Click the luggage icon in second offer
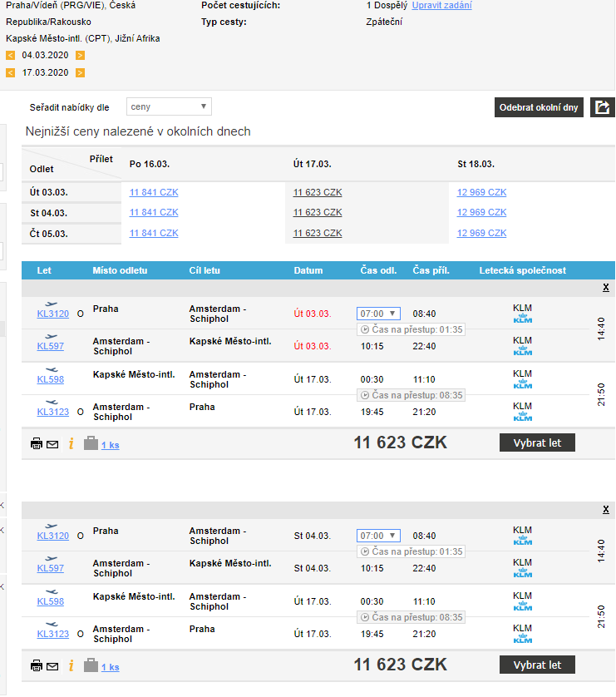The height and width of the screenshot is (697, 616). pos(91,665)
